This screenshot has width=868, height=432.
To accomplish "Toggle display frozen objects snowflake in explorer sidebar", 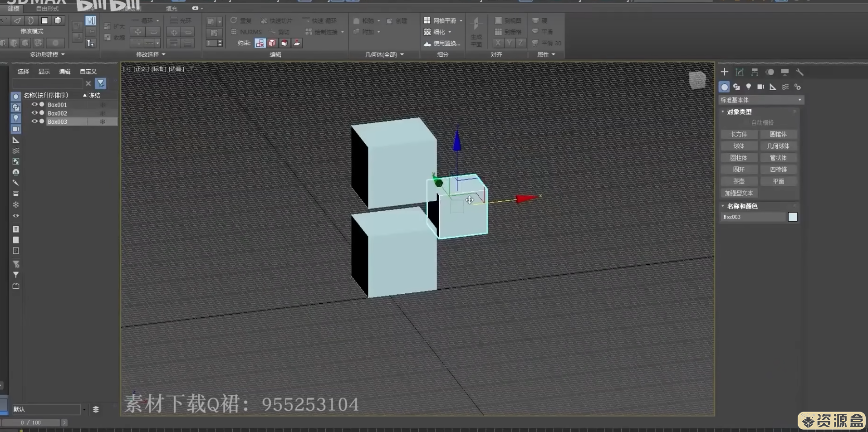I will tap(15, 205).
